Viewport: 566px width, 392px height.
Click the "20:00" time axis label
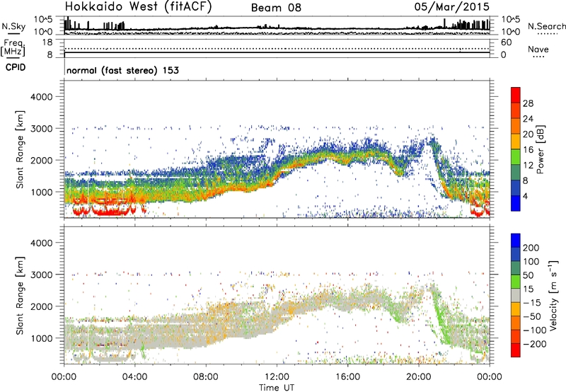click(x=419, y=377)
